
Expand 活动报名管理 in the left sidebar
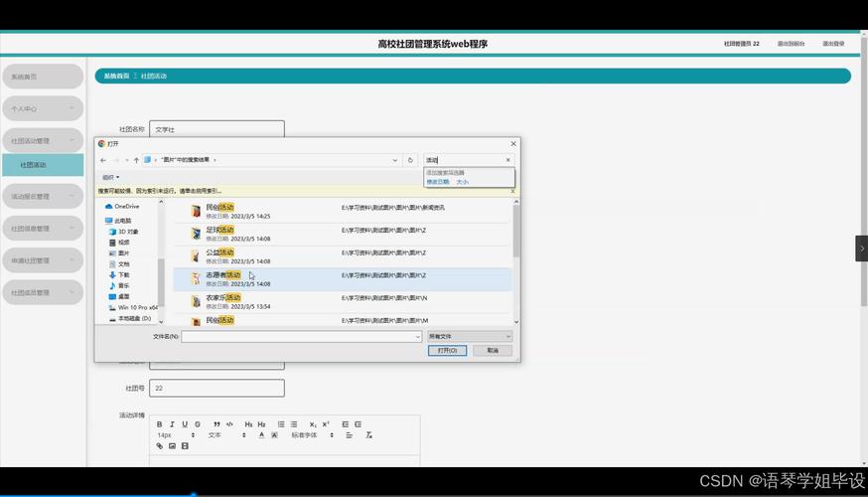point(43,196)
